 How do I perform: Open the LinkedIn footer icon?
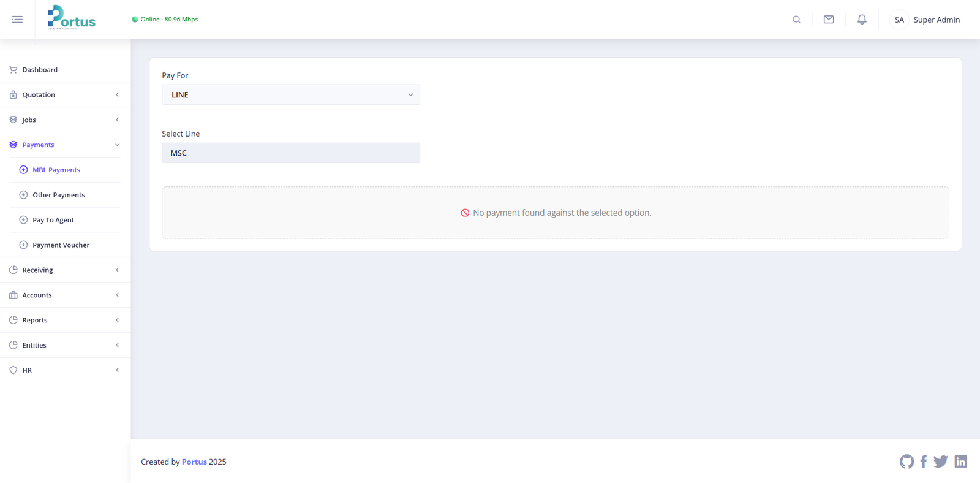coord(960,462)
